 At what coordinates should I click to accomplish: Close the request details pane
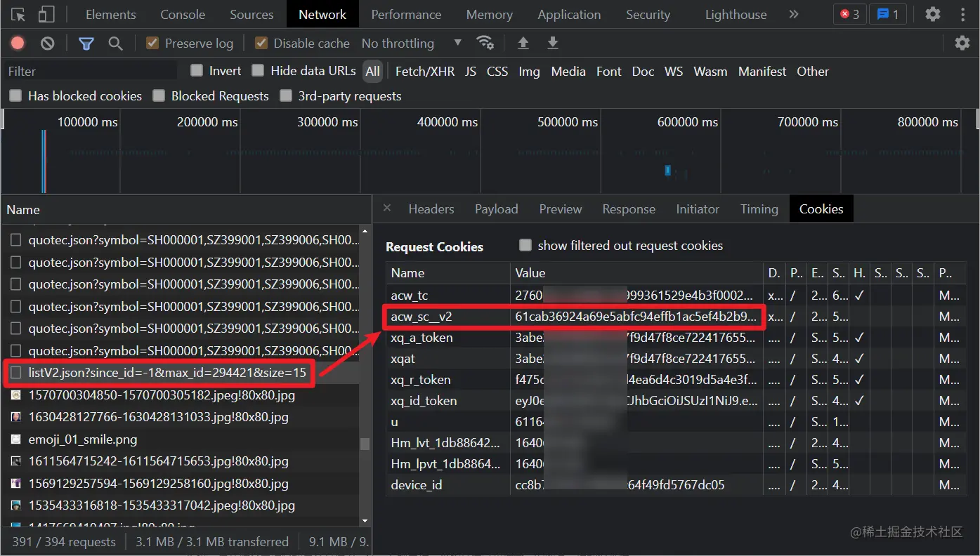click(387, 208)
